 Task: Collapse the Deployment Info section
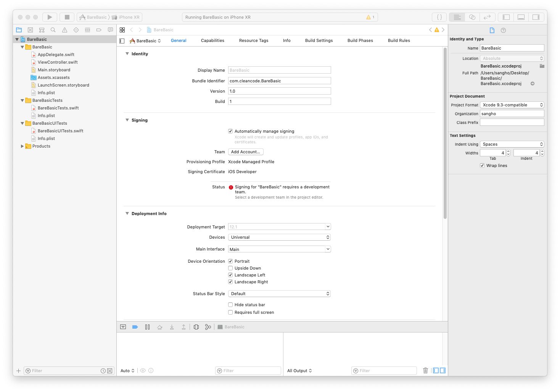[127, 214]
